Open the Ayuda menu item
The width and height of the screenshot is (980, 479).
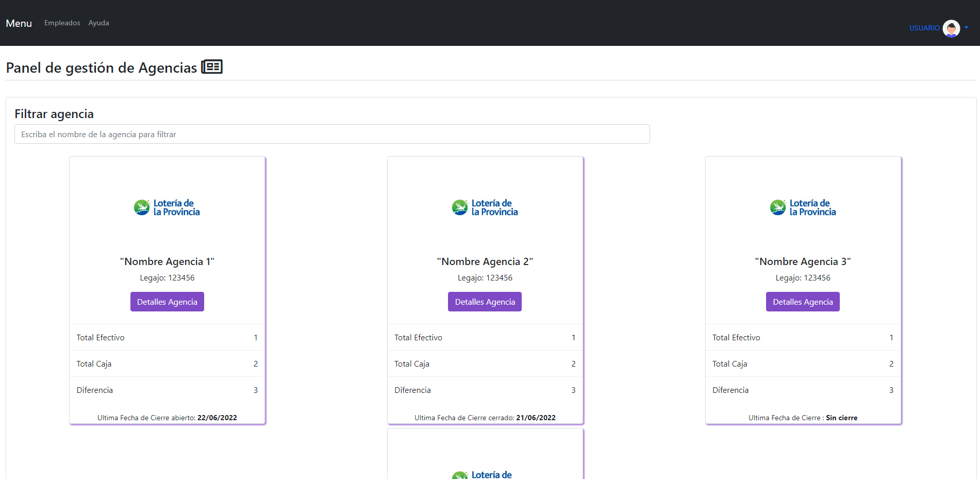coord(98,23)
